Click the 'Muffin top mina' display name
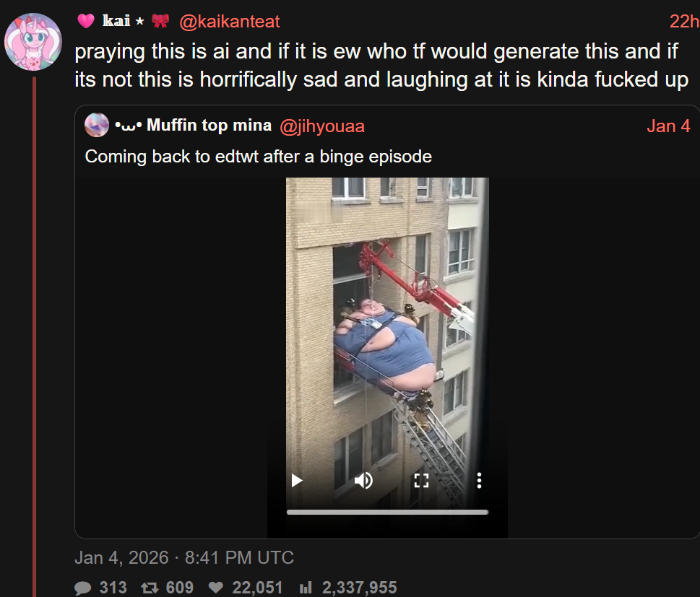Viewport: 700px width, 597px height. point(209,126)
